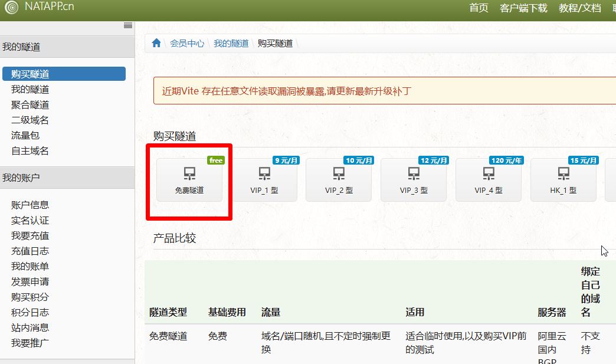Viewport: 616px width, 364px height.
Task: Click the 适用 column header
Action: [x=415, y=312]
